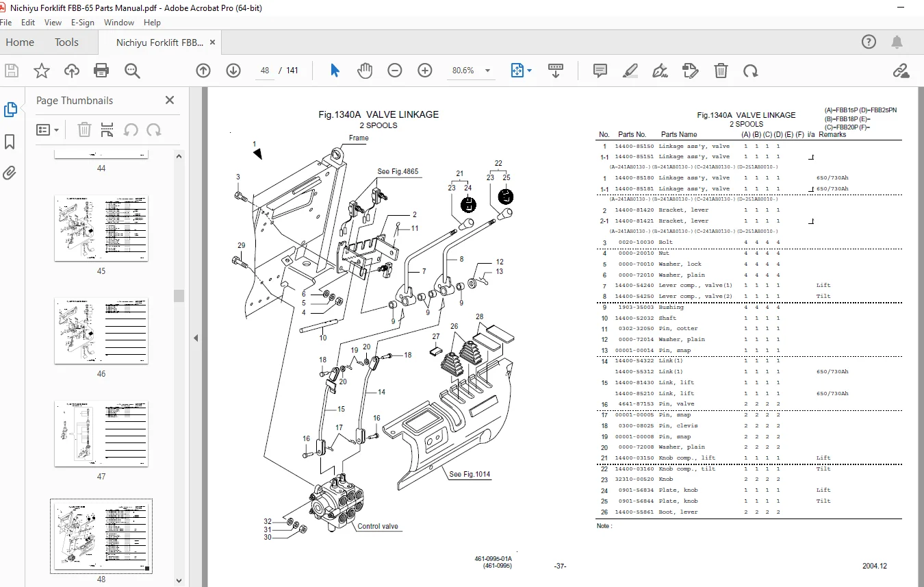Print the document with the printer icon
The image size is (924, 587).
tap(101, 71)
